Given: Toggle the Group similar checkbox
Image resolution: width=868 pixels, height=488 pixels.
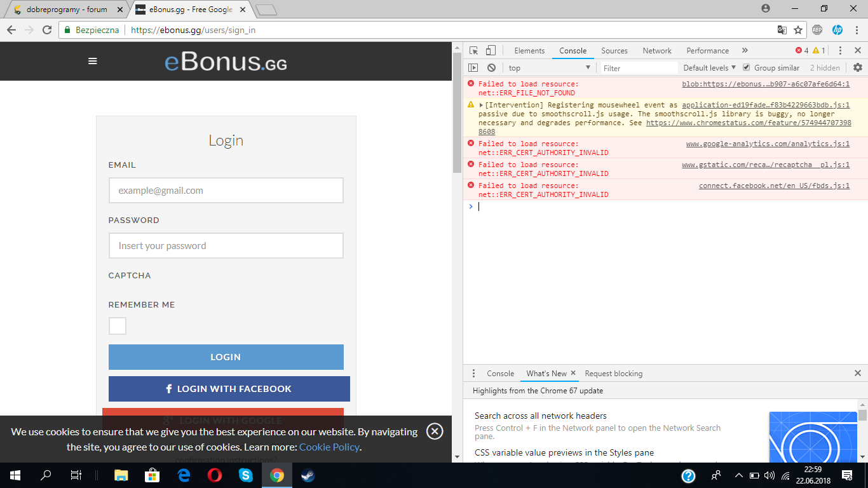Looking at the screenshot, I should [x=747, y=67].
